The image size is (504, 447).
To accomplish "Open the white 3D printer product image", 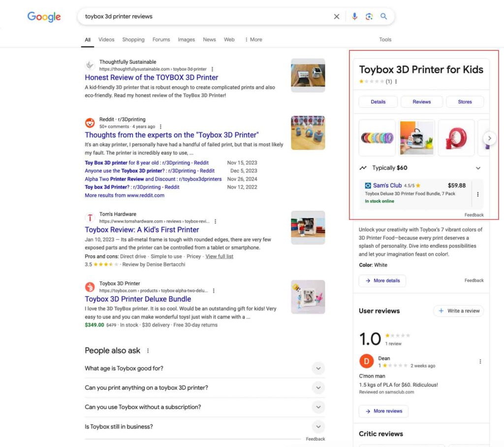I will point(416,138).
